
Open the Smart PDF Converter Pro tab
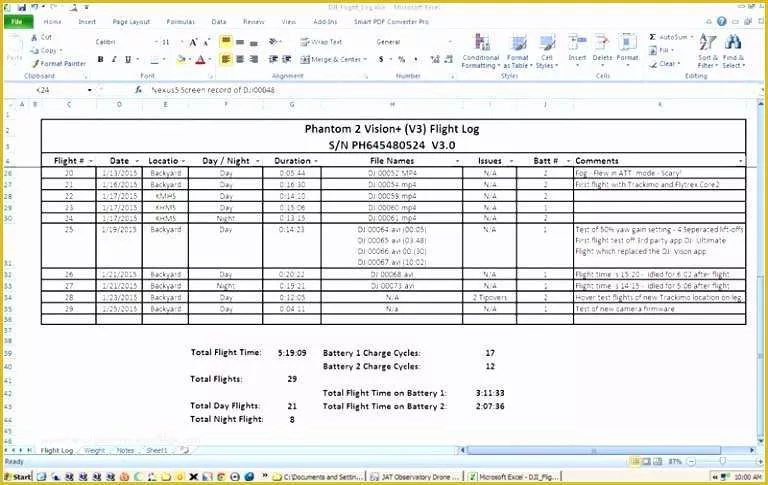[391, 22]
